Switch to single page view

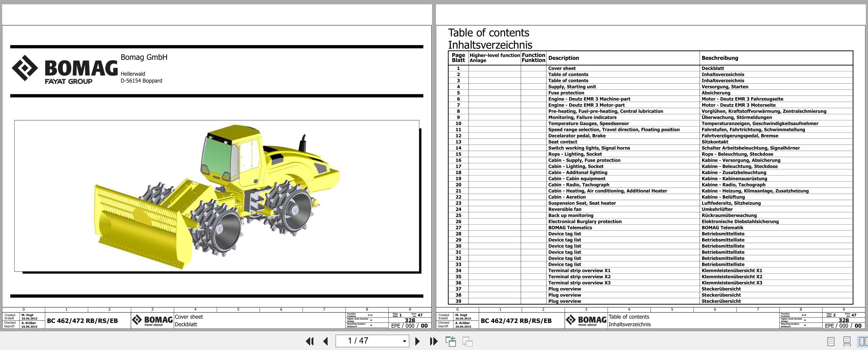click(830, 341)
